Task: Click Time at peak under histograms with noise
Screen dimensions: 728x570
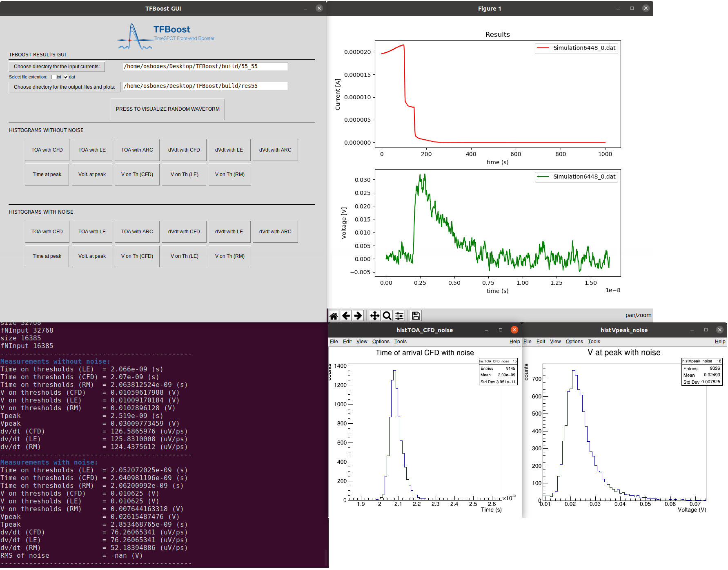Action: (47, 256)
